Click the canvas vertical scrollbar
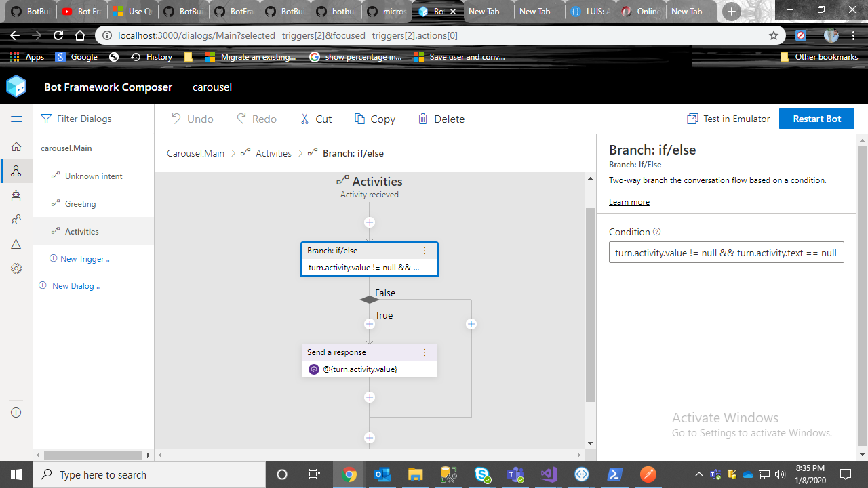This screenshot has height=488, width=868. coord(590,305)
